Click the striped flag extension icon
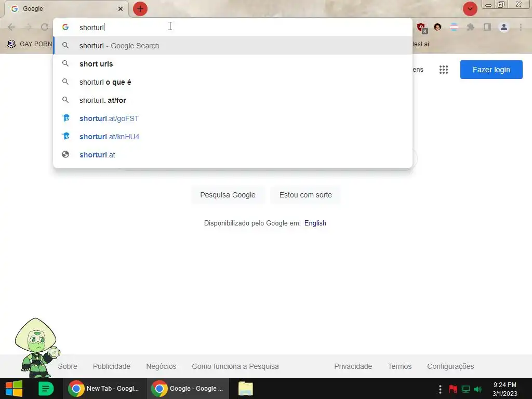 coord(454,27)
